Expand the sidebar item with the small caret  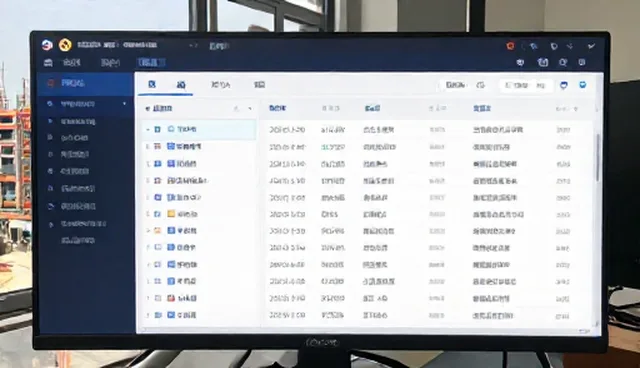click(124, 104)
